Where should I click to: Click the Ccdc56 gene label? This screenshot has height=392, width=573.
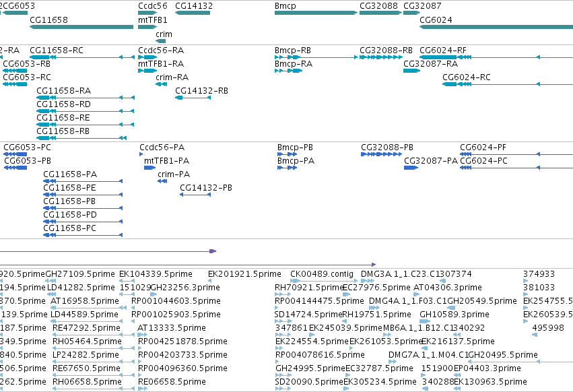pyautogui.click(x=153, y=6)
